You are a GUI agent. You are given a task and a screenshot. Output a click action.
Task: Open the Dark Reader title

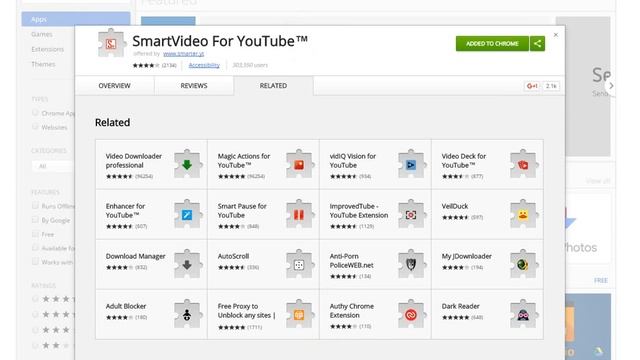[x=460, y=306]
